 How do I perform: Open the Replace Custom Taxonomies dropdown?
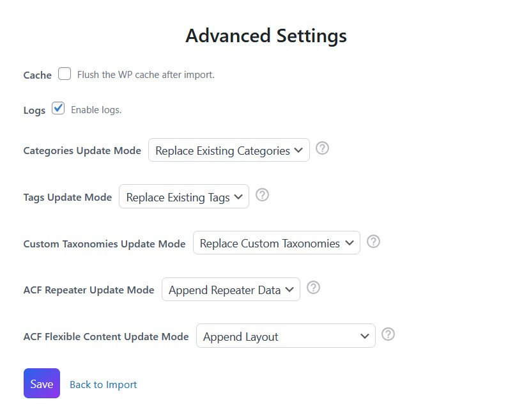pos(276,243)
